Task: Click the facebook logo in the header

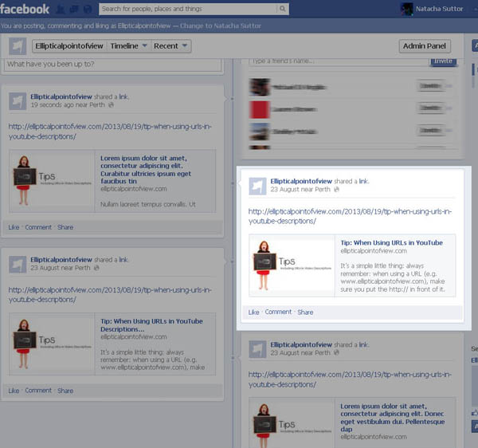Action: coord(25,9)
